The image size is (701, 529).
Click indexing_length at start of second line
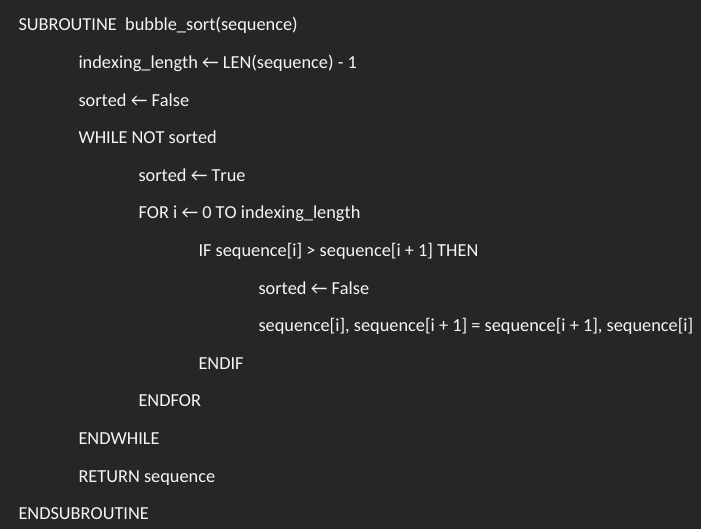click(x=138, y=62)
